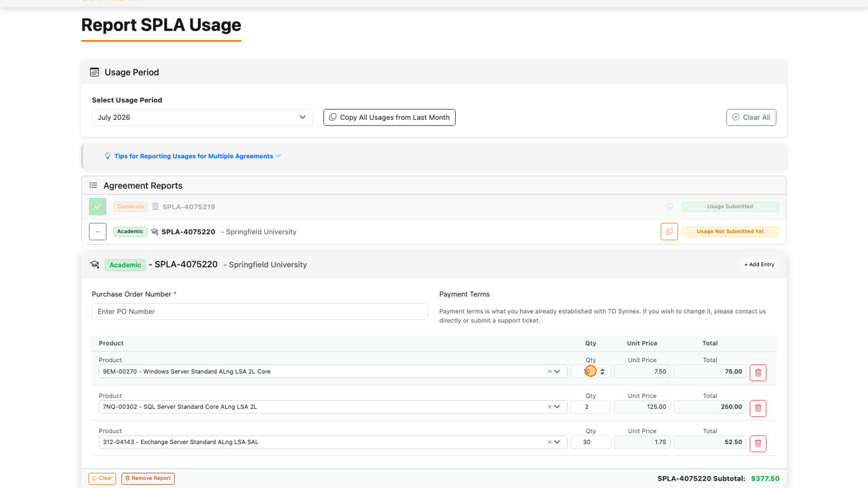This screenshot has height=488, width=868.
Task: Clear the Exchange Server Standard product selection
Action: coord(550,442)
